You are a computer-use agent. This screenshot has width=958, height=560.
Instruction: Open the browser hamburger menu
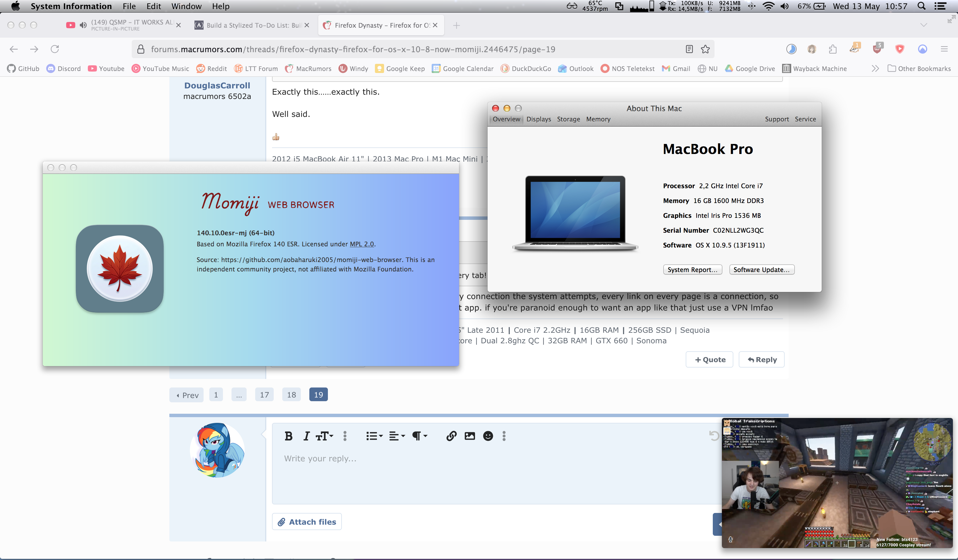pyautogui.click(x=944, y=49)
